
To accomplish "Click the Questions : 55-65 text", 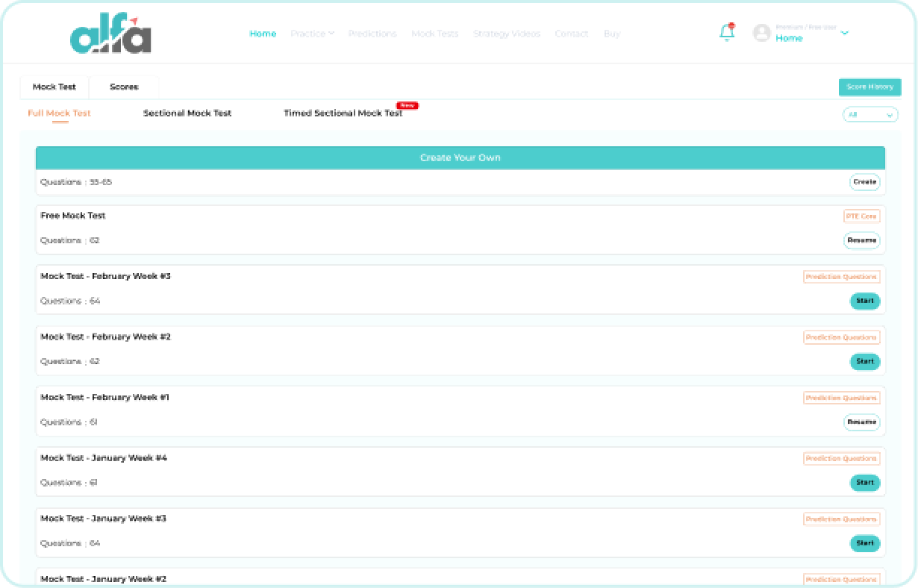I will click(76, 182).
